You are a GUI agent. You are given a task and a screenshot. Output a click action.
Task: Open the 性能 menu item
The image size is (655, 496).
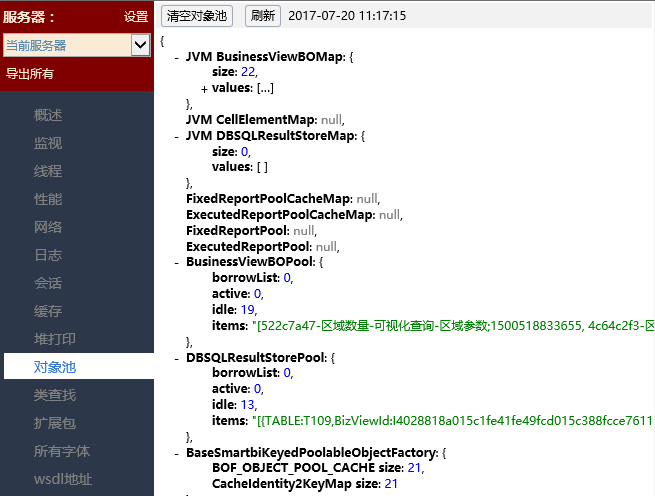point(48,199)
